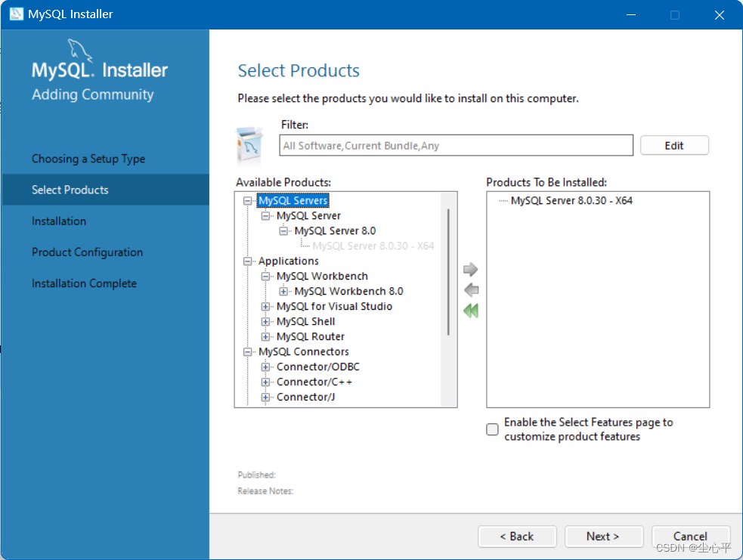Viewport: 743px width, 560px height.
Task: Expand the MySQL Router node
Action: [x=265, y=337]
